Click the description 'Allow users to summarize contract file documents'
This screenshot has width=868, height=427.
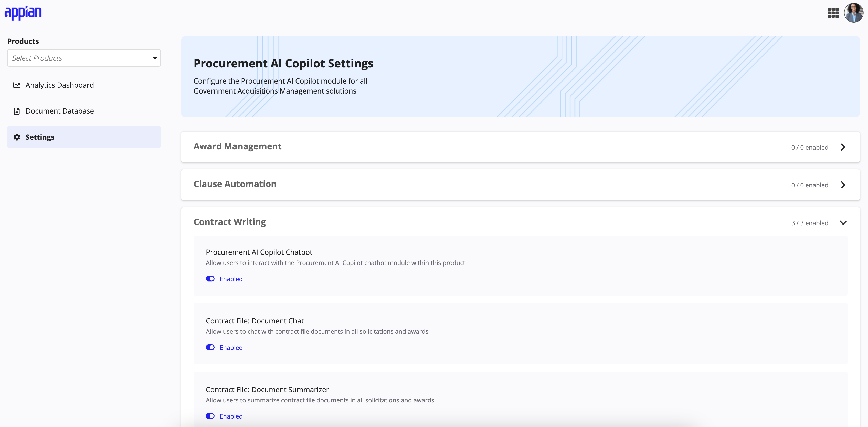[320, 400]
